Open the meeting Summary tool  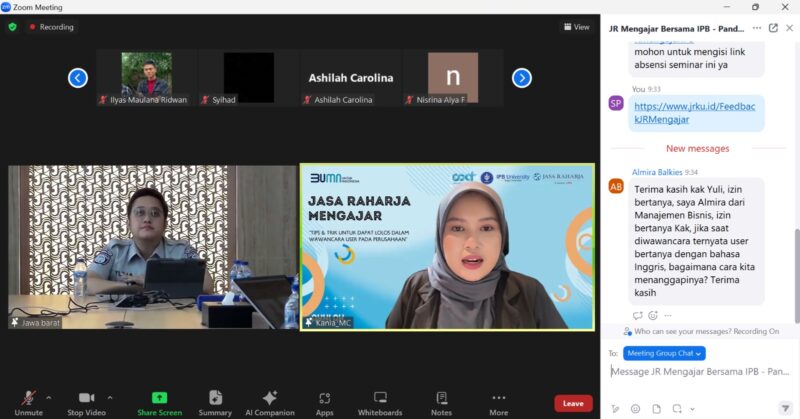click(x=215, y=399)
